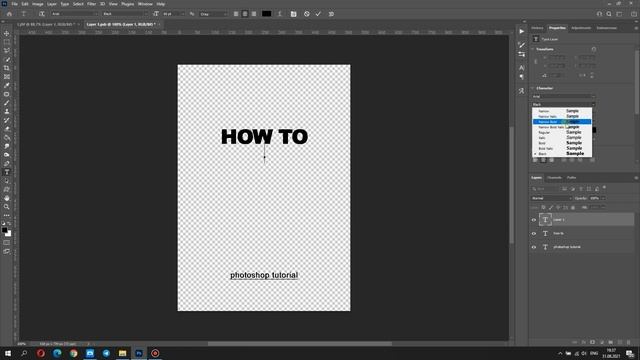Select the Move tool
This screenshot has height=360, width=640.
click(x=7, y=33)
